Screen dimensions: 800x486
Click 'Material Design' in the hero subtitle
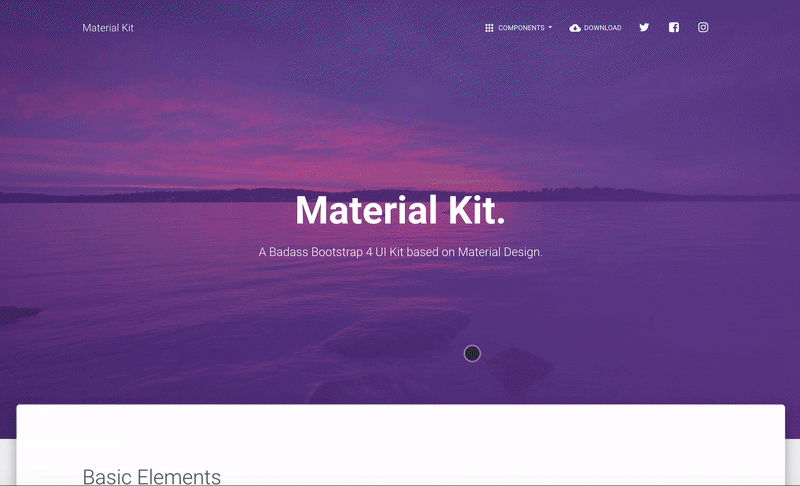pos(499,252)
